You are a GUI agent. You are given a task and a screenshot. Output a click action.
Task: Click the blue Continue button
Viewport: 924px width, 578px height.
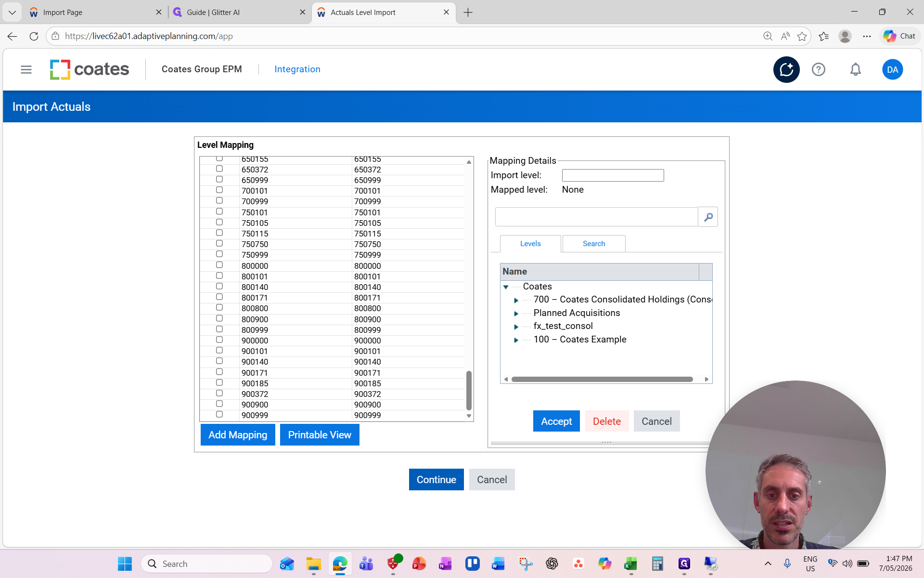point(436,480)
